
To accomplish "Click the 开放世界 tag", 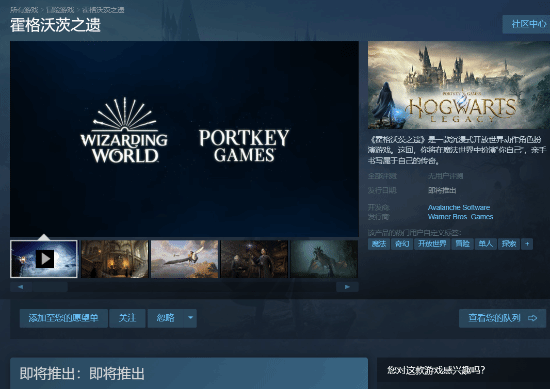I will tap(432, 244).
